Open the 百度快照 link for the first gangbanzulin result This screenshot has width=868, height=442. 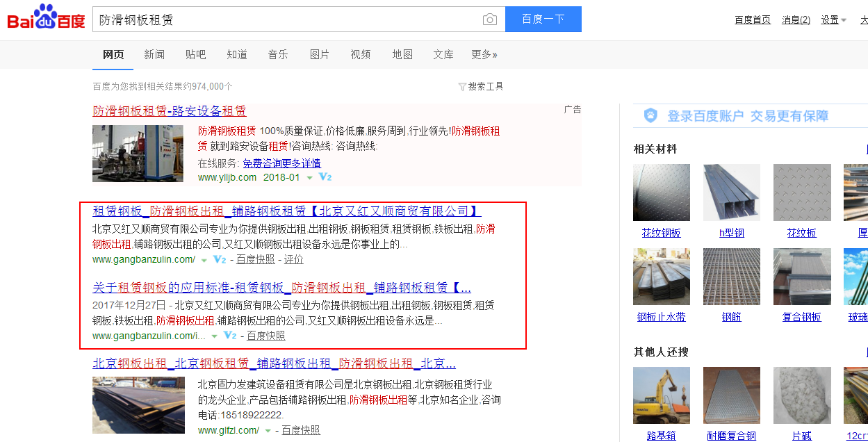tap(255, 259)
